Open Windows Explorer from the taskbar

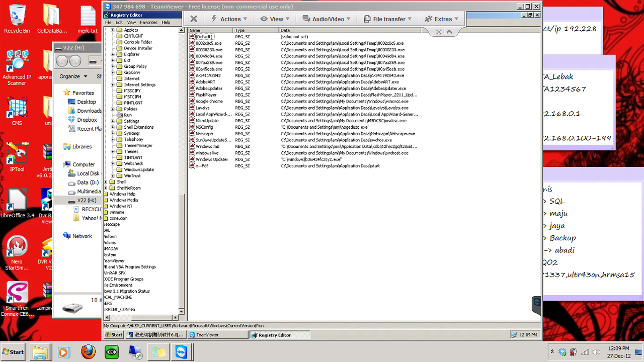[x=40, y=351]
